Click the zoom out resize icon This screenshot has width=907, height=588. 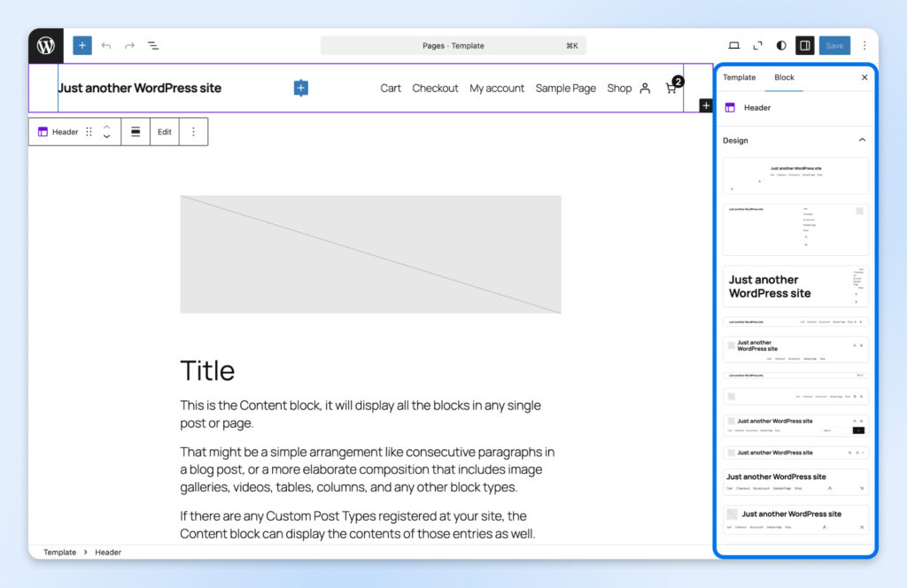(x=757, y=45)
